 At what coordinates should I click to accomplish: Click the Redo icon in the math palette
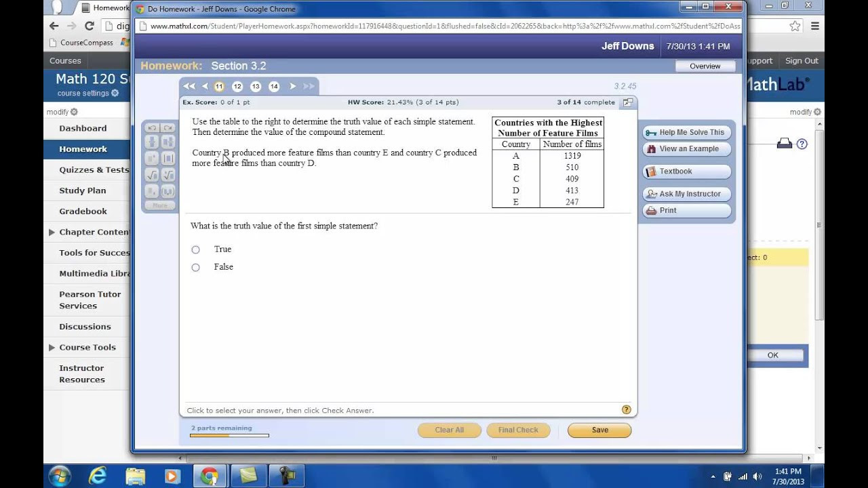click(168, 127)
